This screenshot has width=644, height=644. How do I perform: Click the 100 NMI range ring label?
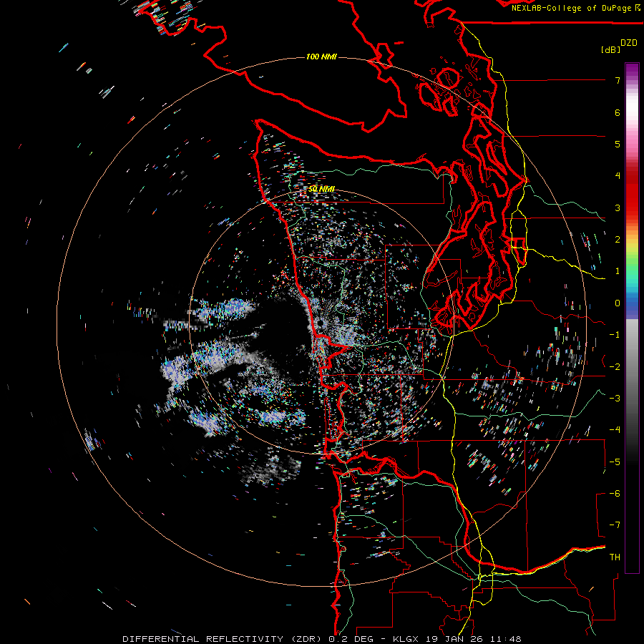pos(321,57)
